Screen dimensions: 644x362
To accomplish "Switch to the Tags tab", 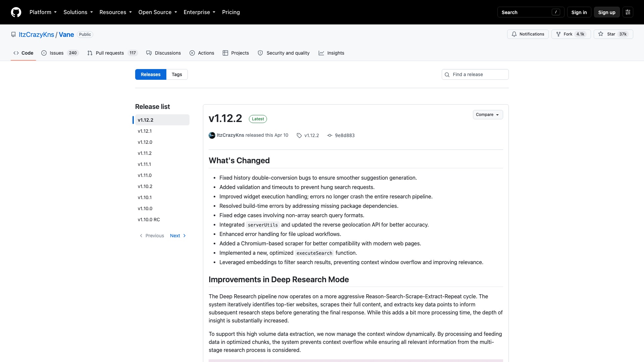I will coord(177,74).
